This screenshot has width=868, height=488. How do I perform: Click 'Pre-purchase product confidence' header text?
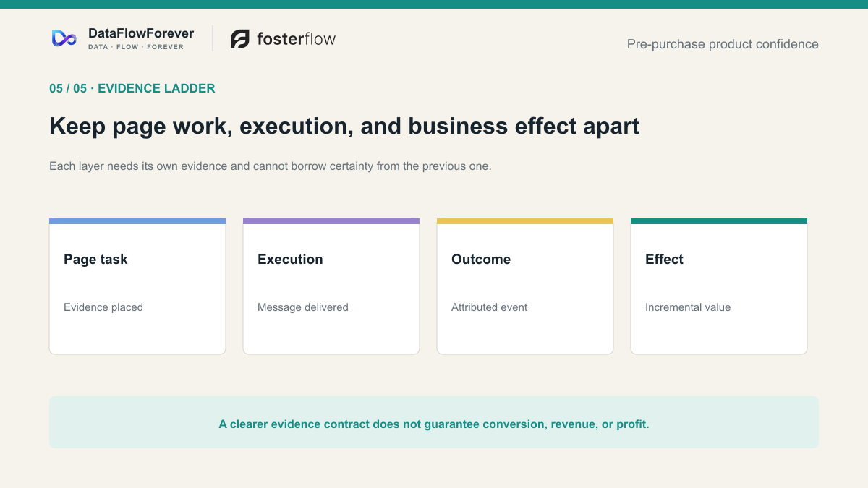[x=723, y=44]
